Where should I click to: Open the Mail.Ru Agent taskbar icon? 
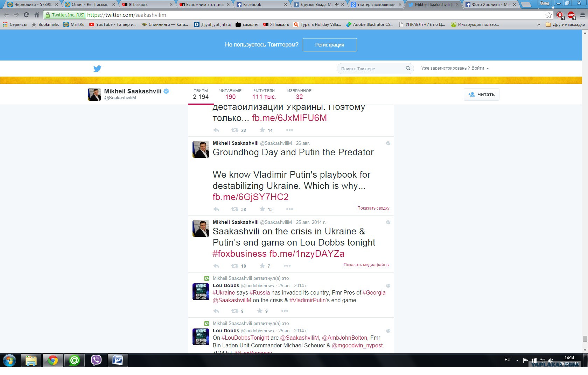pos(74,360)
